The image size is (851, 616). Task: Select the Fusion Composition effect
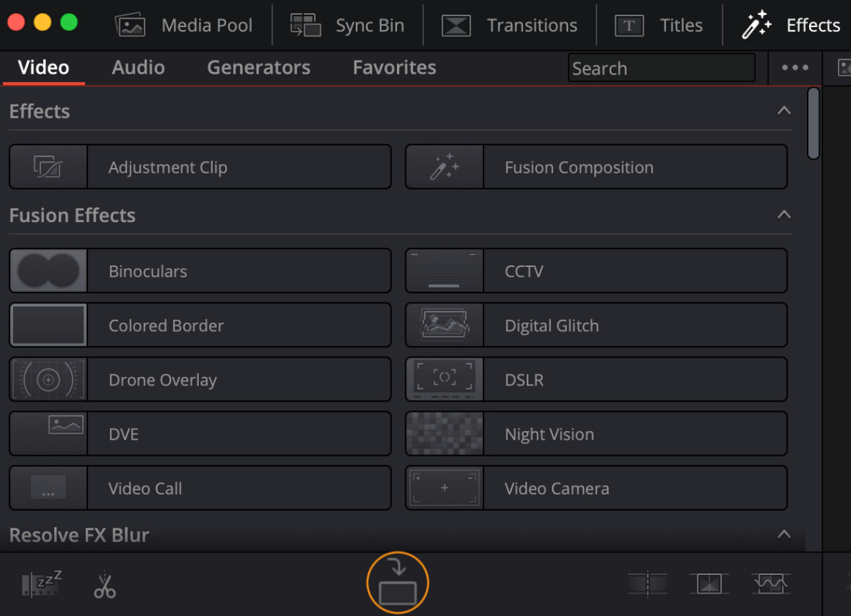tap(596, 166)
